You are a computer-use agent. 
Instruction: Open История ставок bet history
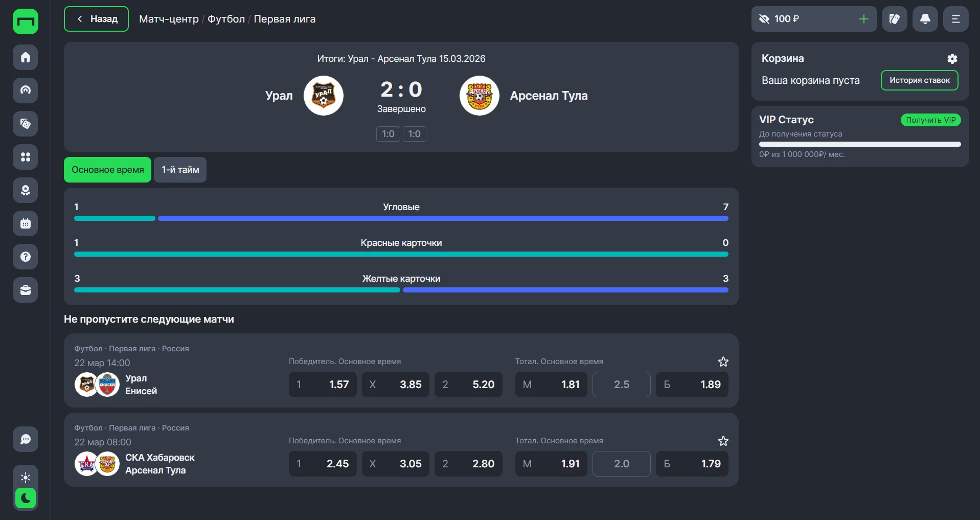(x=919, y=80)
